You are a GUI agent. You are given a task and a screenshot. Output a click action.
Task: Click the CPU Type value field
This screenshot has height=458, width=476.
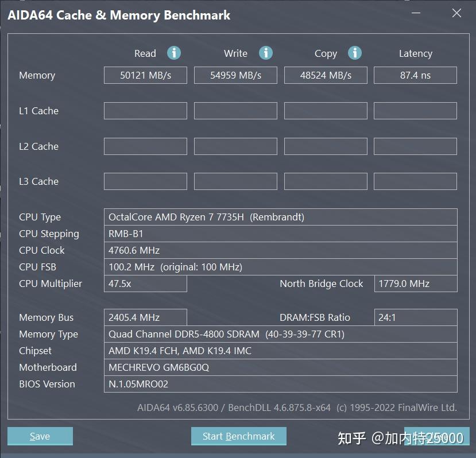[280, 217]
